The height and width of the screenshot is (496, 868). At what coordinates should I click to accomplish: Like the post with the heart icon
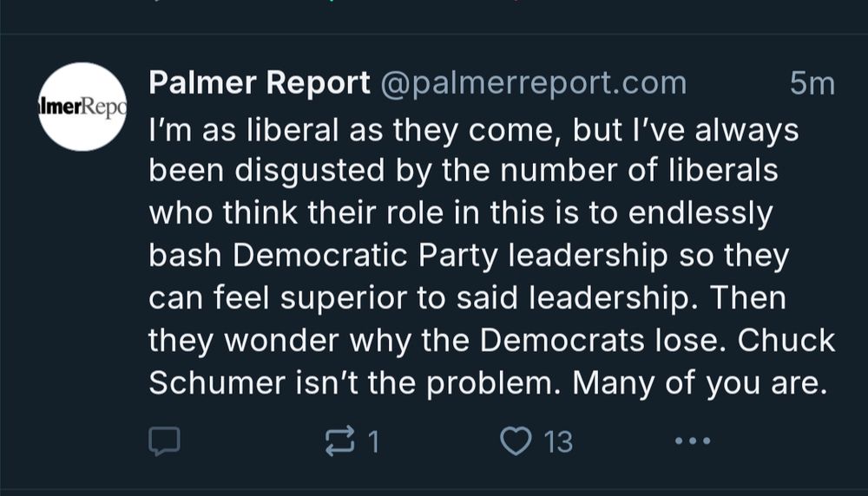tap(516, 441)
